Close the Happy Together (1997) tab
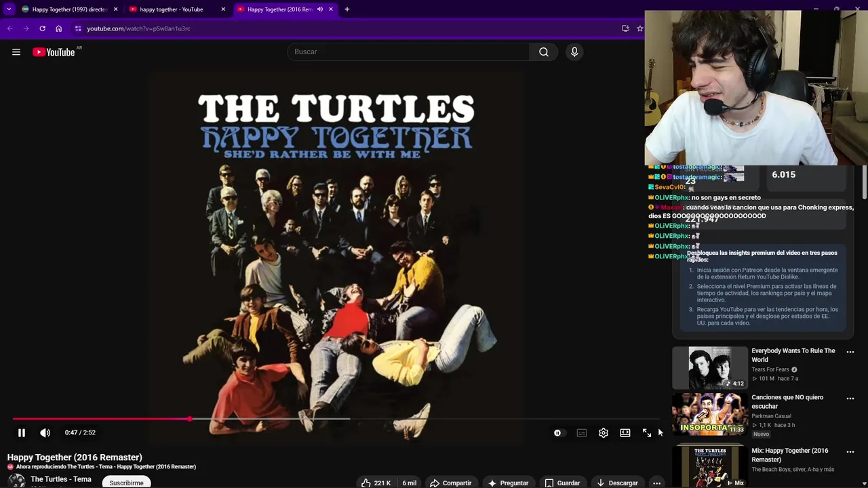The width and height of the screenshot is (868, 488). point(115,9)
